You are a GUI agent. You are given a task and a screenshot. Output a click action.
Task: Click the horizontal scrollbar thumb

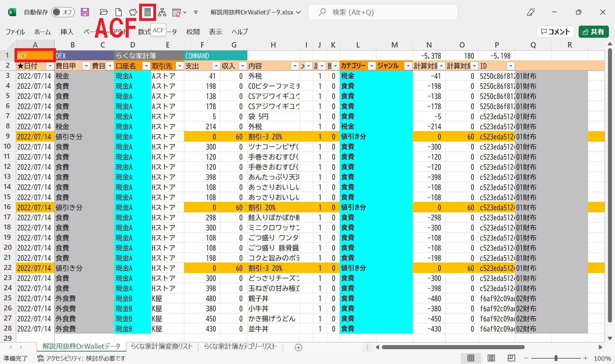[x=453, y=347]
